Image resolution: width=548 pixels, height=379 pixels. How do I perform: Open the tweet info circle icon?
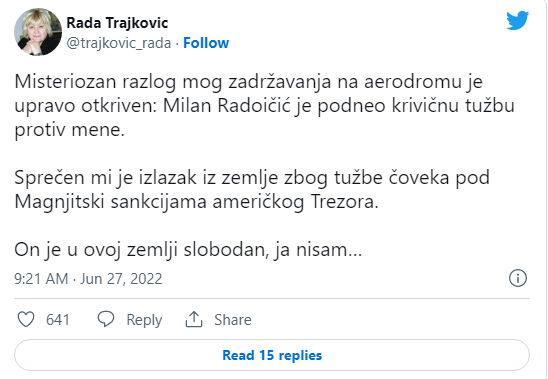[x=518, y=278]
